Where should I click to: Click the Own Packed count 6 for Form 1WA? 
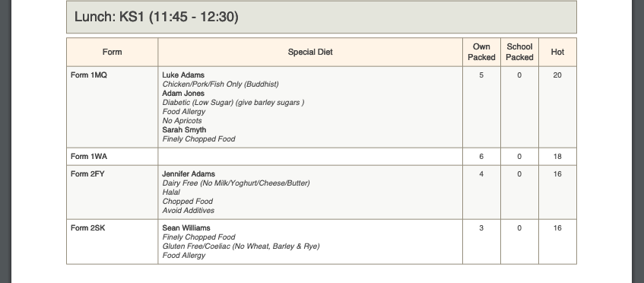481,157
